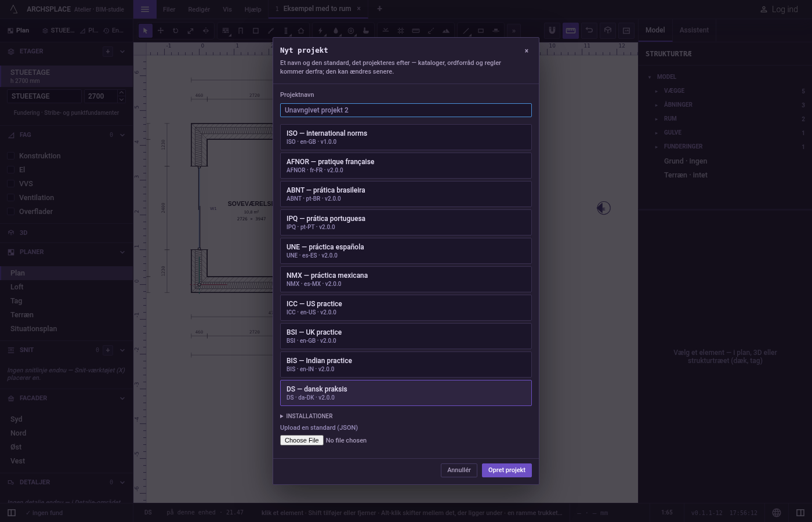Cancel the dialog with Annullér

pyautogui.click(x=459, y=470)
